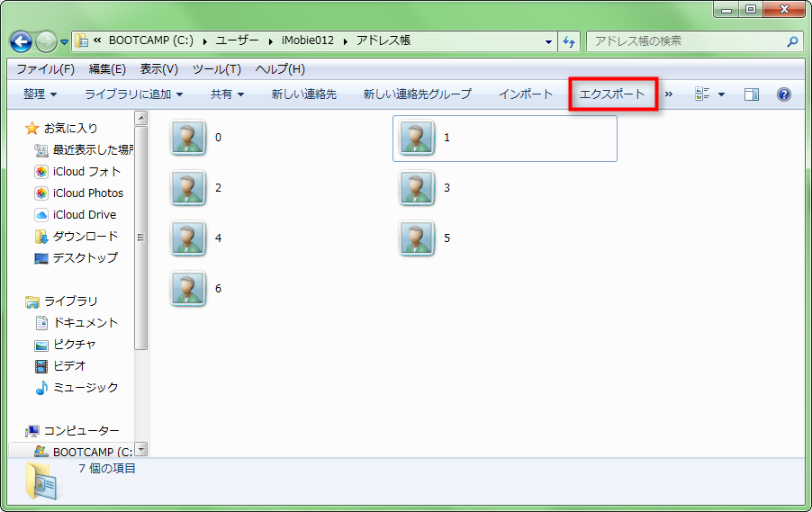Expand subfolder arrow after BOOTCAMP (C:)
812x512 pixels.
[x=204, y=41]
